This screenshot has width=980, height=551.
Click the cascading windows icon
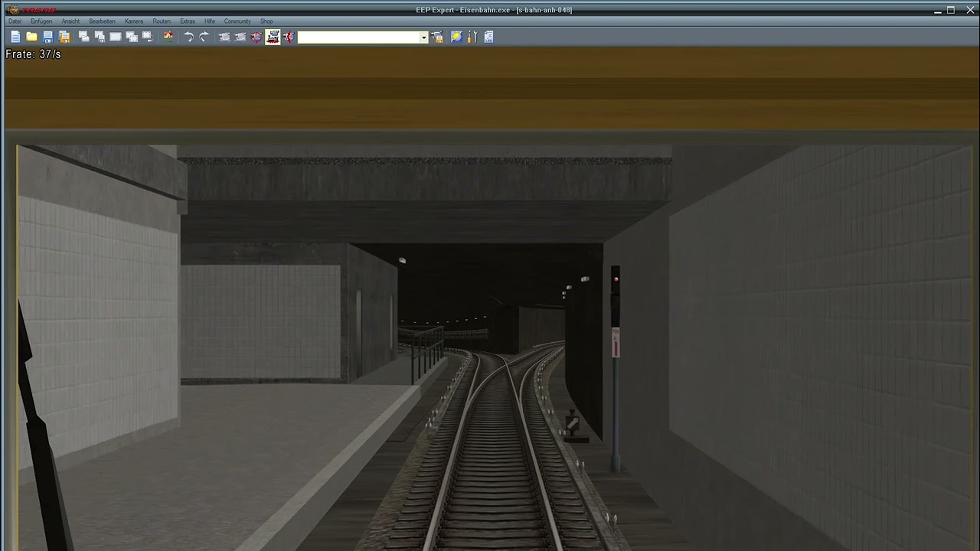coord(132,37)
